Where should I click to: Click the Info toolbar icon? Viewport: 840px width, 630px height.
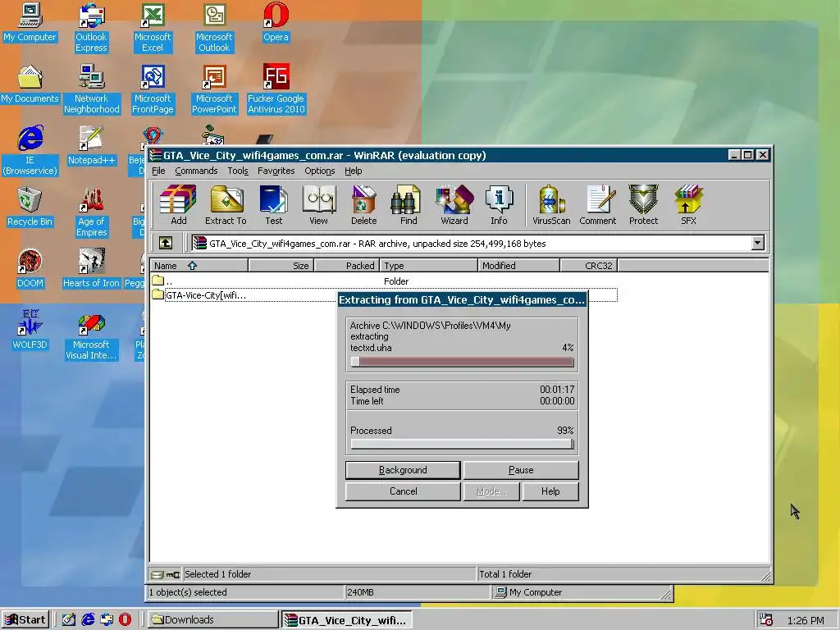(499, 204)
